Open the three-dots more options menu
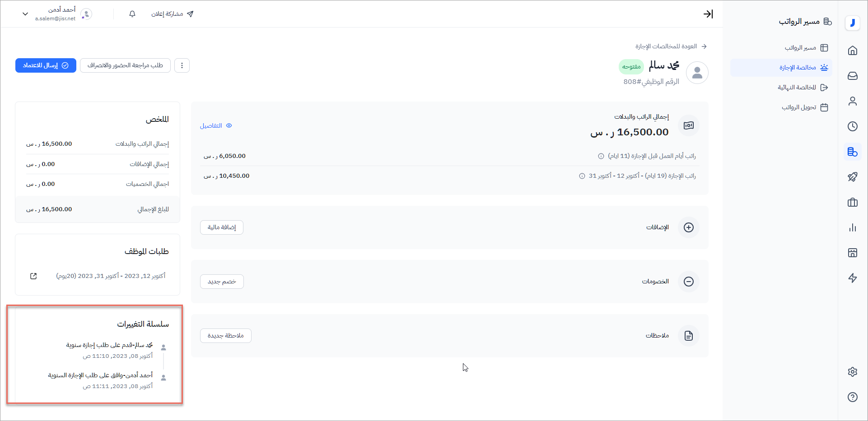This screenshot has height=421, width=868. click(x=182, y=65)
